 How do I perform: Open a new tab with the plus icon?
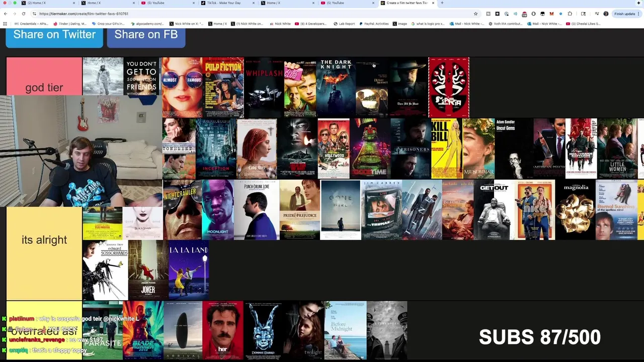click(x=442, y=3)
